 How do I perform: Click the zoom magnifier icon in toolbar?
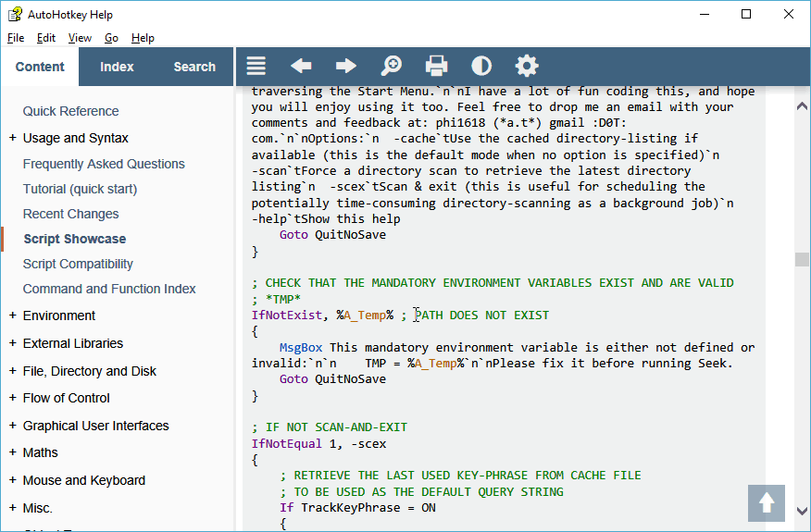pyautogui.click(x=392, y=66)
